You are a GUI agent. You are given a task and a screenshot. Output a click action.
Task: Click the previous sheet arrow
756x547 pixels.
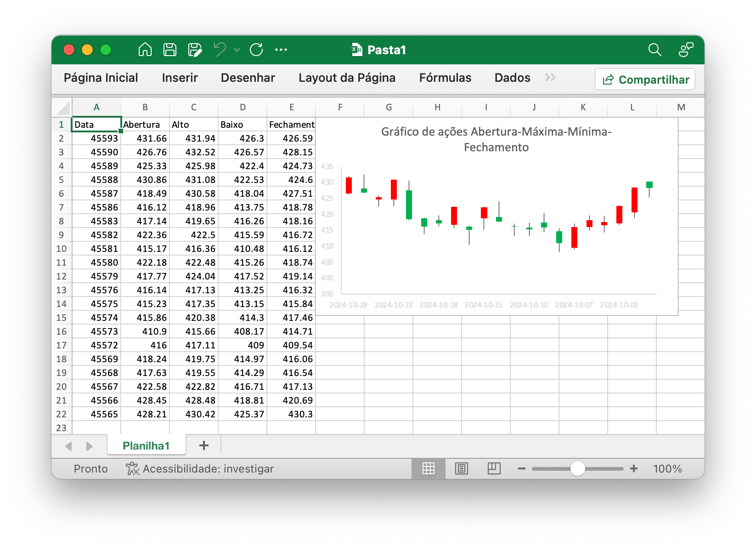tap(69, 446)
